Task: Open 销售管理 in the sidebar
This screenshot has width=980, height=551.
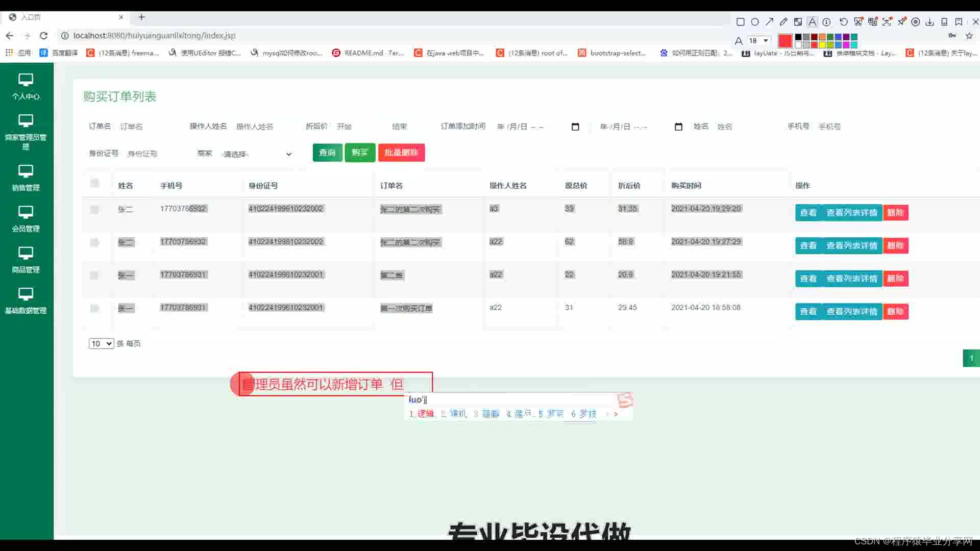Action: (26, 178)
